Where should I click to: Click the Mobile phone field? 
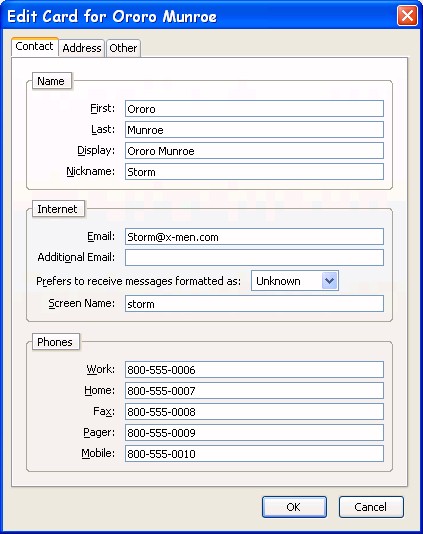[x=254, y=454]
